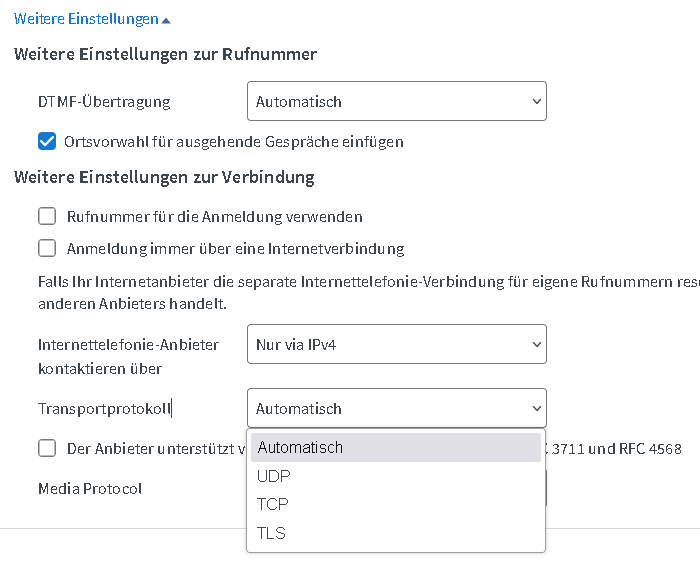Click the chevron arrow of DTMF-Übertragung select
The width and height of the screenshot is (700, 563).
point(536,101)
